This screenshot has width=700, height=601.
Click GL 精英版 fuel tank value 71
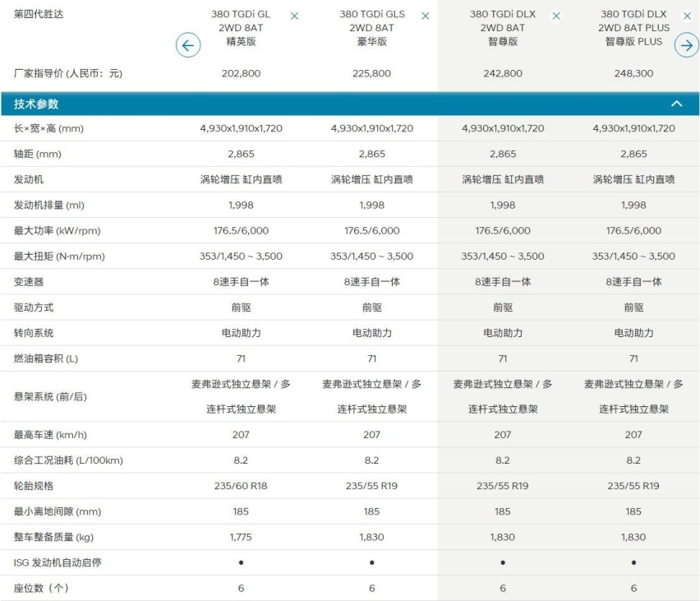coord(241,358)
